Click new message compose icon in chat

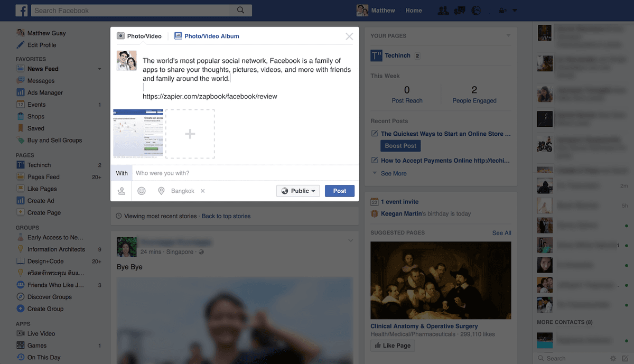click(x=625, y=358)
